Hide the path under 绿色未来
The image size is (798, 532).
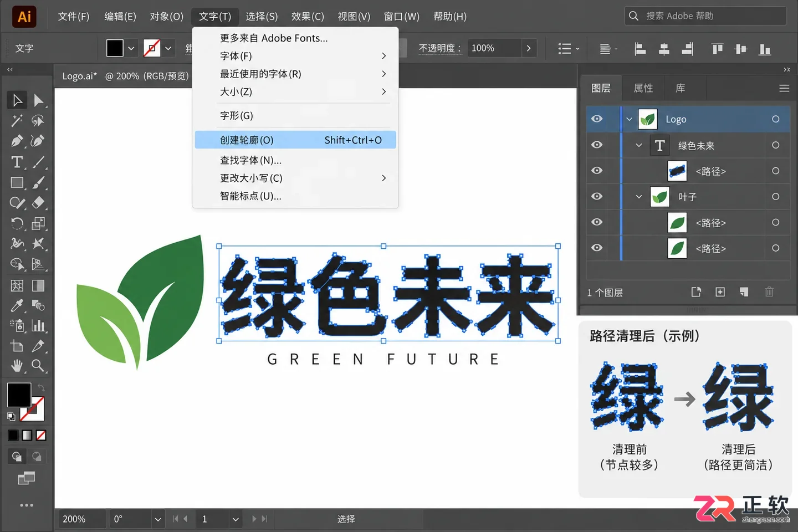pyautogui.click(x=597, y=171)
